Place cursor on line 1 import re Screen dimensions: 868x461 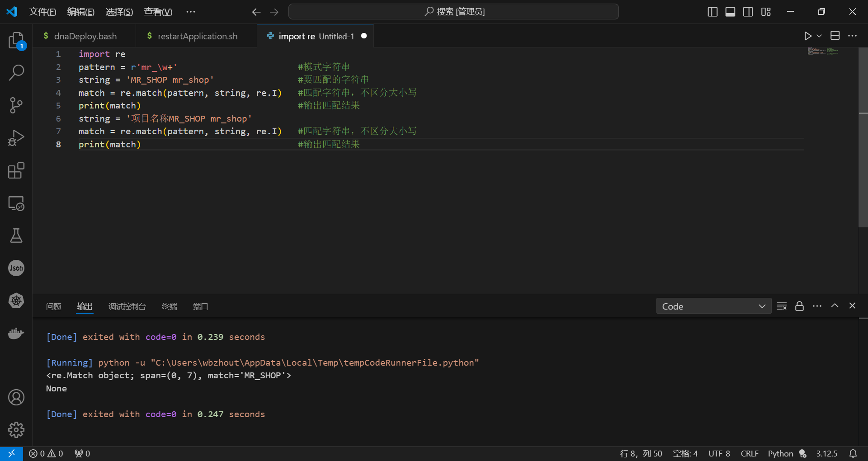tap(102, 54)
